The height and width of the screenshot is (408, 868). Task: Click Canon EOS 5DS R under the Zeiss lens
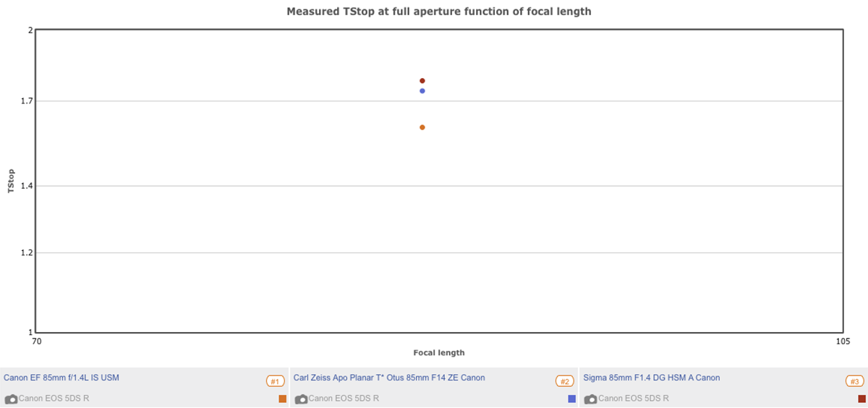click(344, 399)
